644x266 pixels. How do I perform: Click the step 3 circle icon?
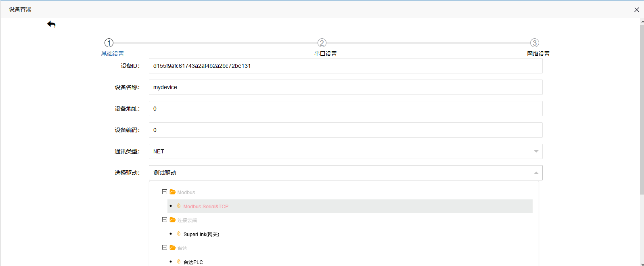click(x=534, y=43)
